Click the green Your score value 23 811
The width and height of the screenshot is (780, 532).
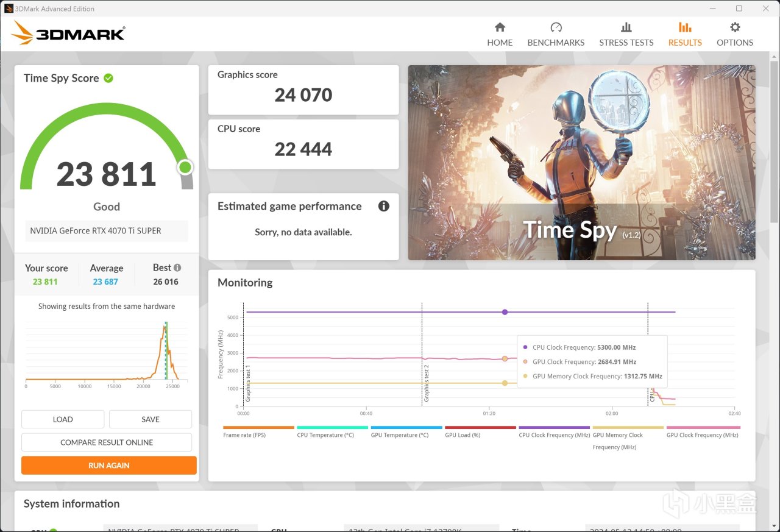click(x=45, y=282)
